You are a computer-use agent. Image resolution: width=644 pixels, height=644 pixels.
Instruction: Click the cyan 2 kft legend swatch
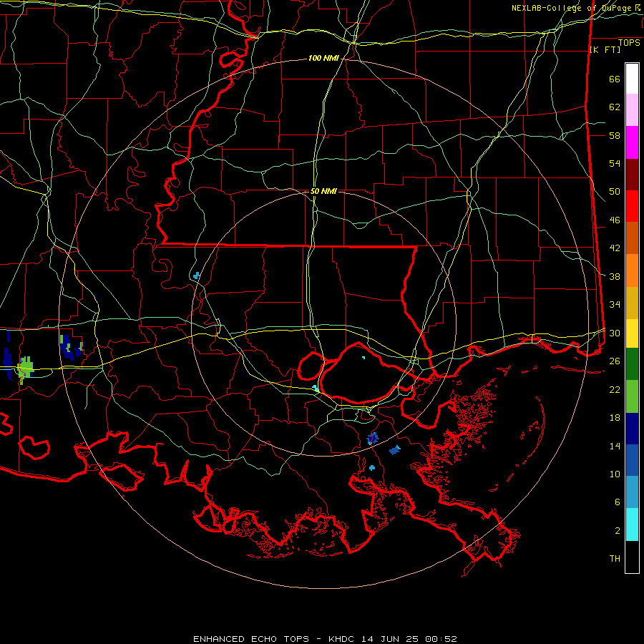632,525
